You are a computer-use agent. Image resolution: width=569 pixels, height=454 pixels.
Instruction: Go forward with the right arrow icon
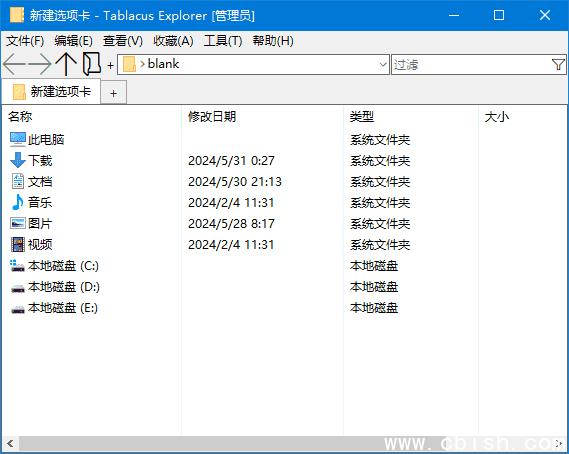[x=40, y=64]
